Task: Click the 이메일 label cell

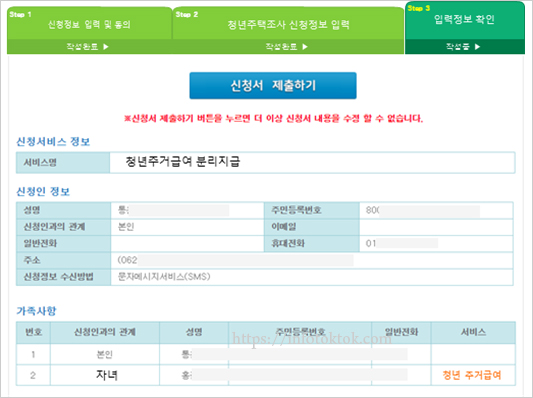Action: tap(312, 227)
